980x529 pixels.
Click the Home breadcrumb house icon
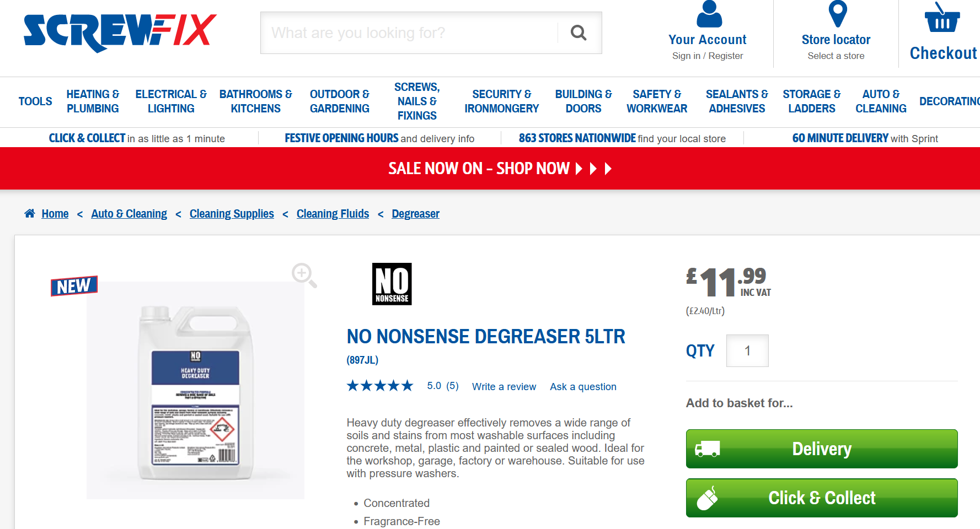click(x=30, y=213)
